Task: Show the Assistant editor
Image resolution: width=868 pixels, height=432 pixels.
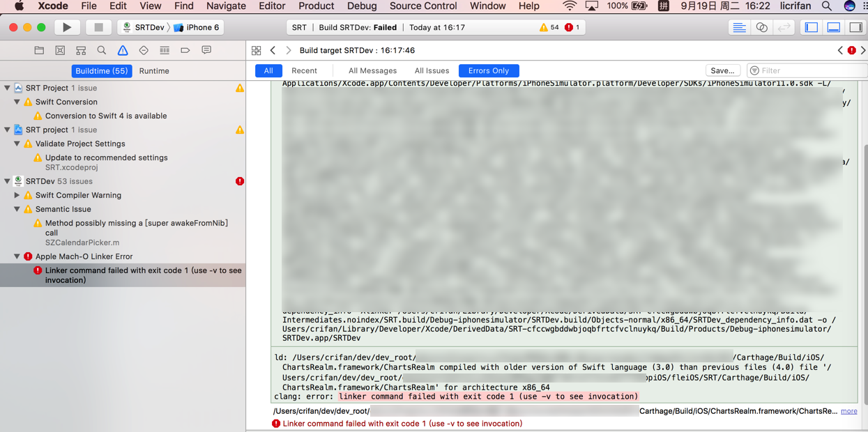Action: point(761,27)
